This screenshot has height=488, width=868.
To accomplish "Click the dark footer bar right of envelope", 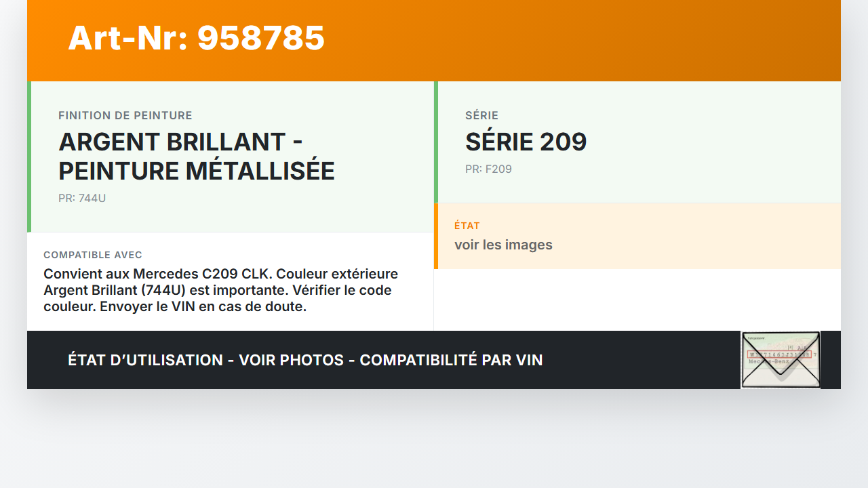I will coord(830,360).
